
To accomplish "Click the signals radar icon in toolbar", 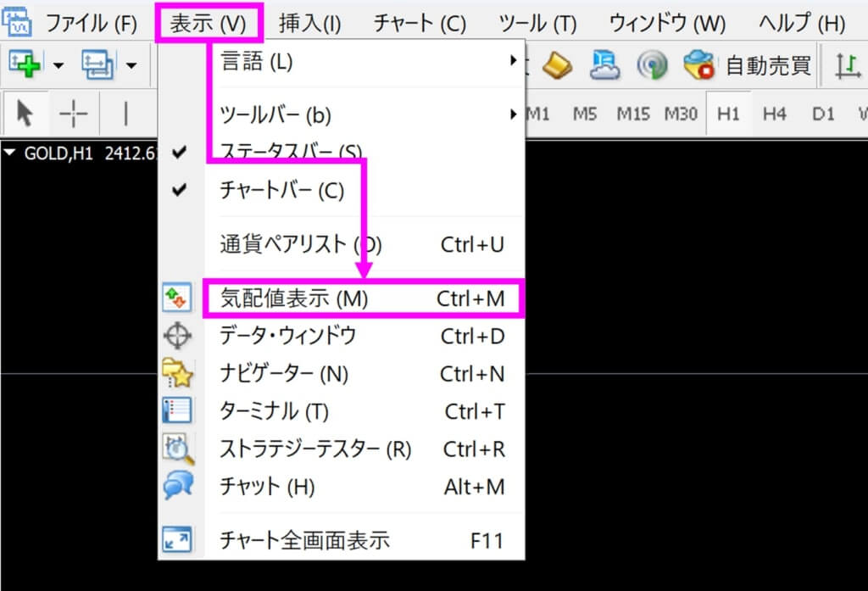I will click(652, 65).
